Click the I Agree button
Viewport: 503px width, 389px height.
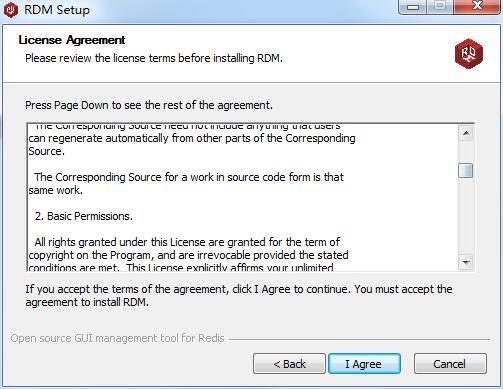(x=364, y=364)
